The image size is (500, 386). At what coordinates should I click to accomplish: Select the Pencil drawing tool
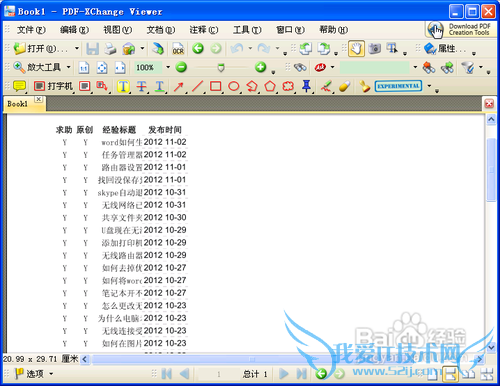coord(325,86)
